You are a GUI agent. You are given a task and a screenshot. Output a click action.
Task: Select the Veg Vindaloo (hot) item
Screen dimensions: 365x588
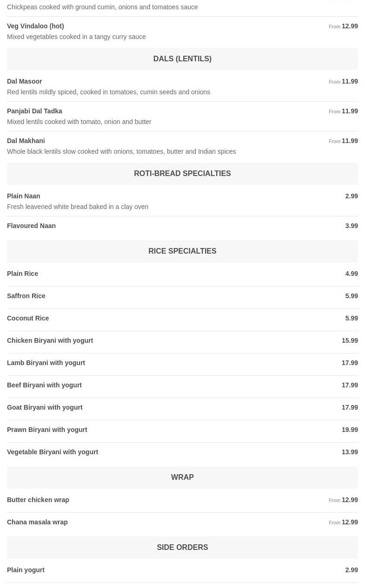point(35,26)
